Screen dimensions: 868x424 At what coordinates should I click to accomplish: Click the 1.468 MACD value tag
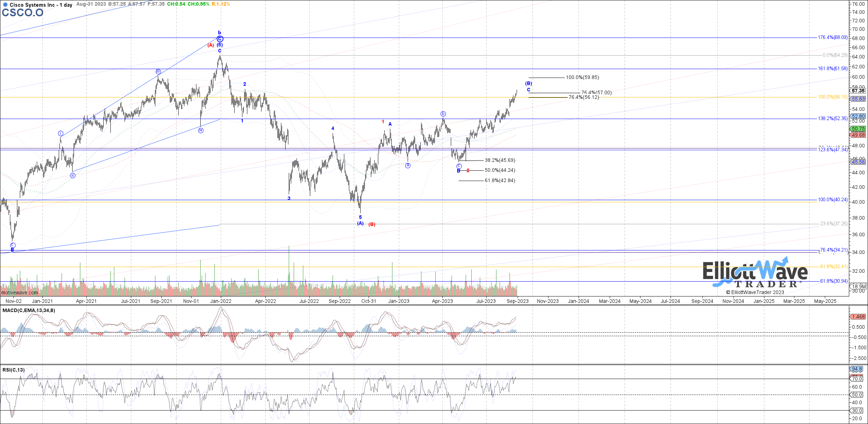858,317
